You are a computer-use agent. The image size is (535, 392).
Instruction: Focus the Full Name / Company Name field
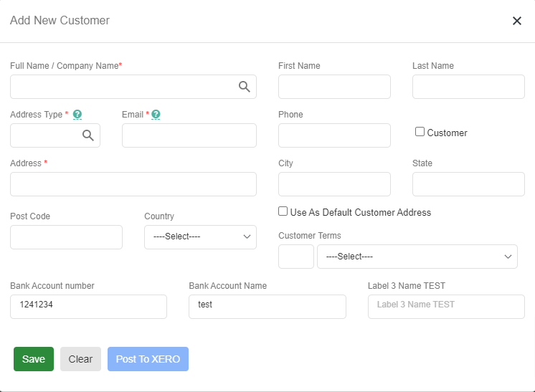pos(122,87)
